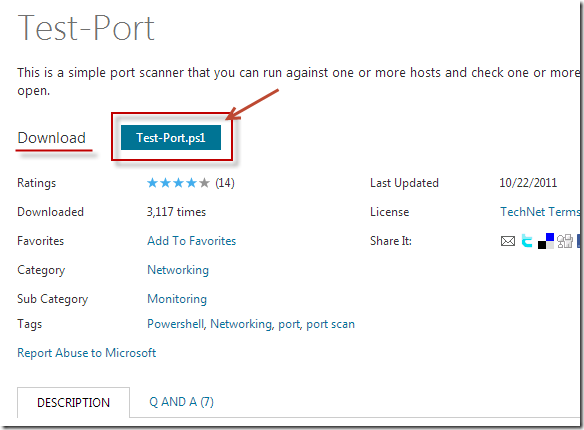Screen dimensions: 584x430
Task: Rate three stars with the third star
Action: tap(178, 183)
